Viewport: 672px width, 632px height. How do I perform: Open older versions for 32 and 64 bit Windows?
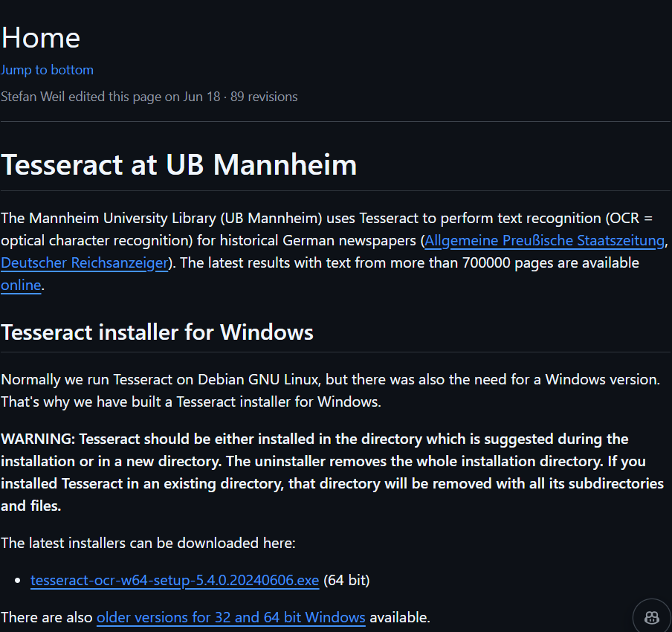pos(231,617)
